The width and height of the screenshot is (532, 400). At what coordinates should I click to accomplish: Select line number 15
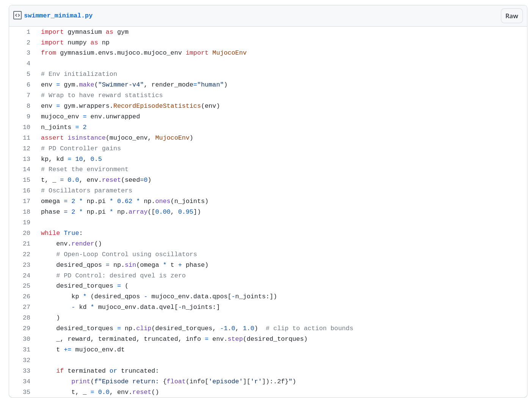pos(27,180)
